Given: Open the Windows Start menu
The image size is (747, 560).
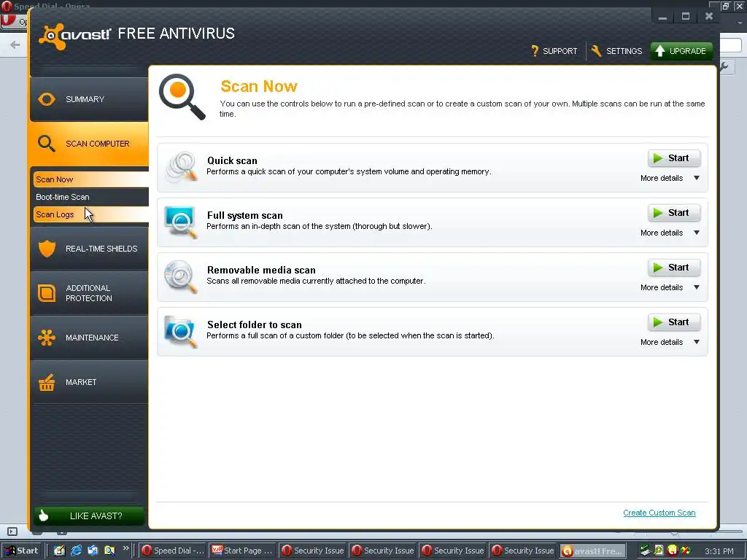Looking at the screenshot, I should point(20,551).
